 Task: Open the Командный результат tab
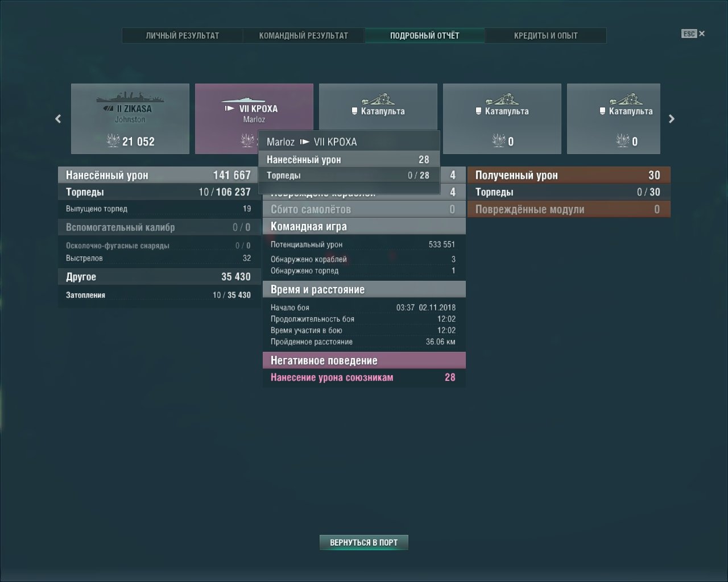(303, 35)
